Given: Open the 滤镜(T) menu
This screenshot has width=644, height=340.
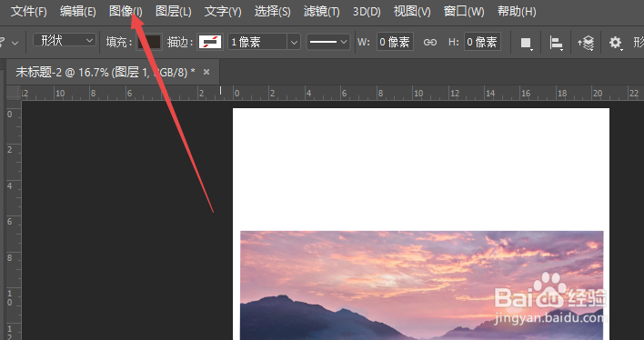Looking at the screenshot, I should (x=322, y=12).
